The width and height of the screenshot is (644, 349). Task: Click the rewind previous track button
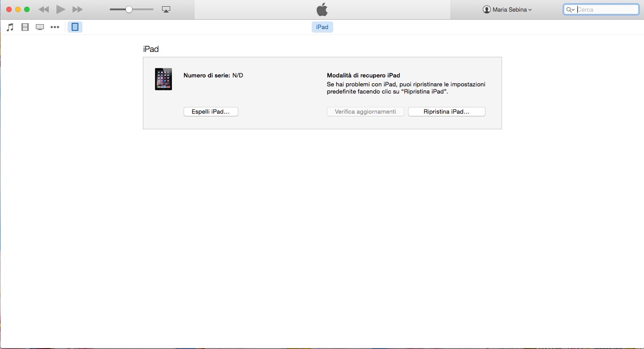click(43, 9)
